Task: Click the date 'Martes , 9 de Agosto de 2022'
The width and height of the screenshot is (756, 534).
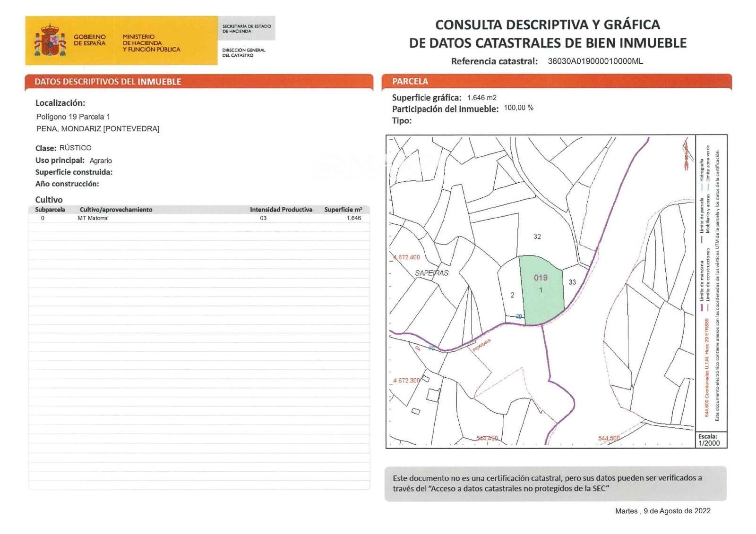Action: coord(663,511)
